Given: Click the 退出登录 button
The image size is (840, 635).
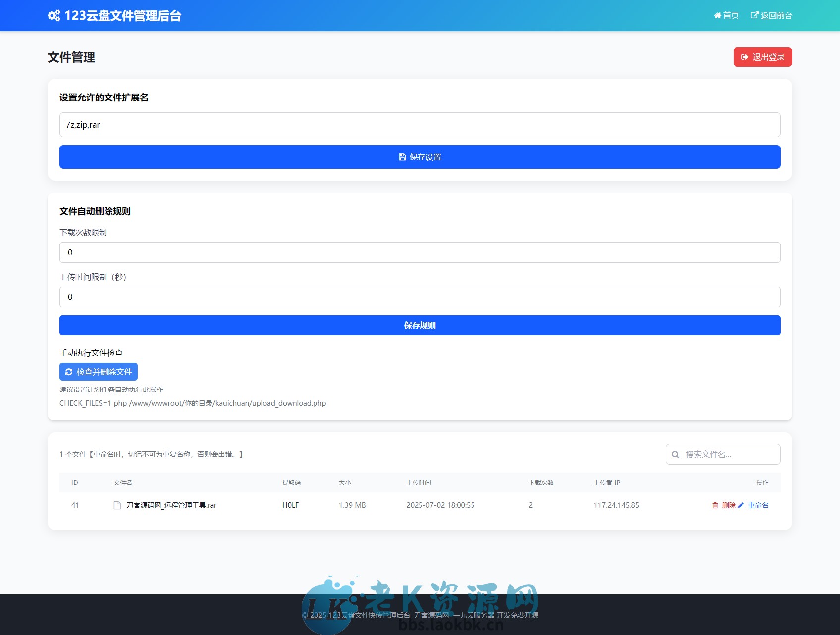Looking at the screenshot, I should (762, 57).
